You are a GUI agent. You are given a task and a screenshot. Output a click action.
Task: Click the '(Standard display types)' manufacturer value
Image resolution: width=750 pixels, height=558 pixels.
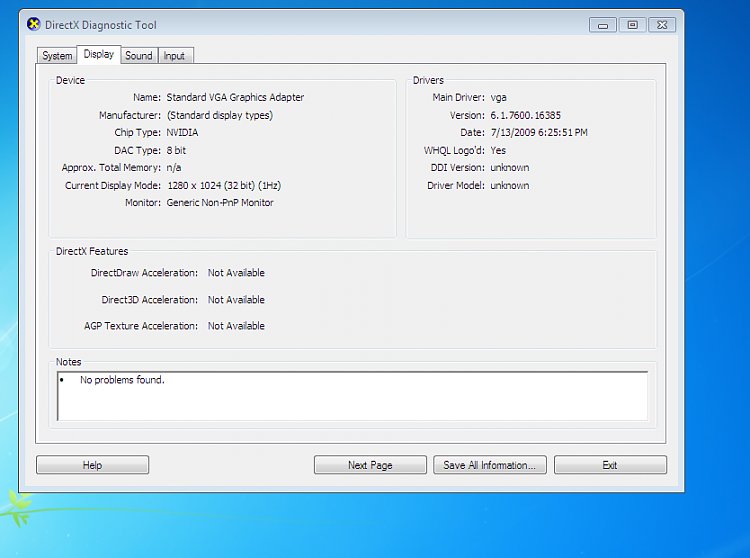point(220,115)
